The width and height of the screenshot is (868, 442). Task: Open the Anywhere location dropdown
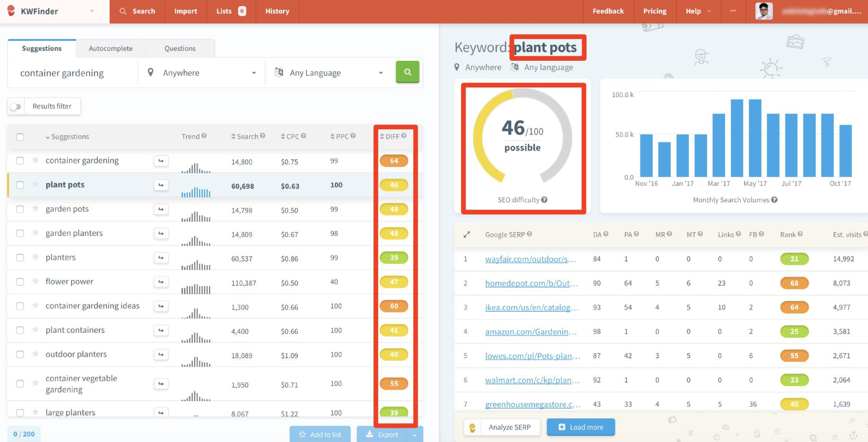[202, 72]
